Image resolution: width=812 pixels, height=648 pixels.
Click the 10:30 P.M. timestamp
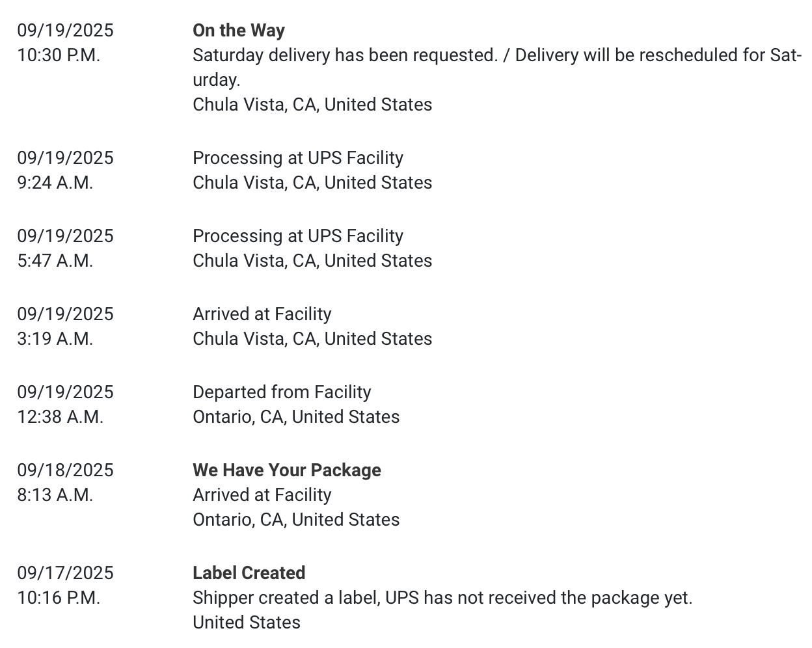[59, 55]
